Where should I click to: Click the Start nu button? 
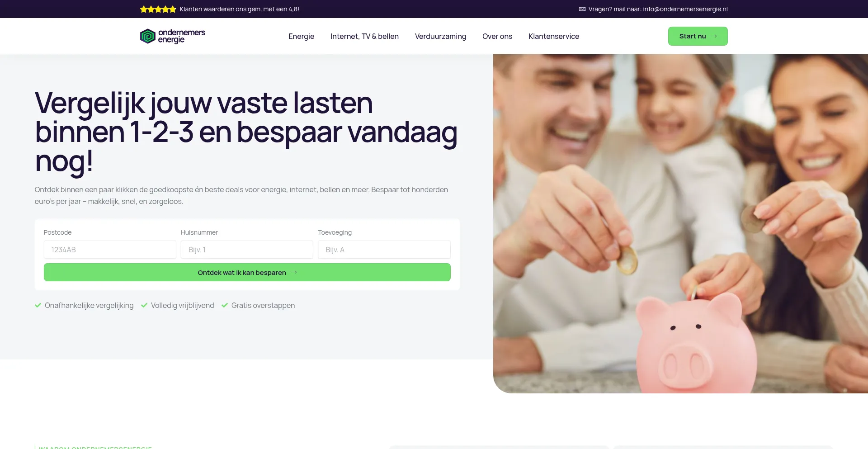(x=698, y=36)
